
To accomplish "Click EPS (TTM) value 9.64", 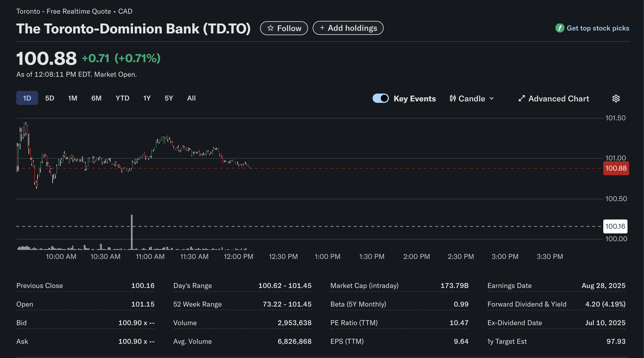I will point(461,341).
